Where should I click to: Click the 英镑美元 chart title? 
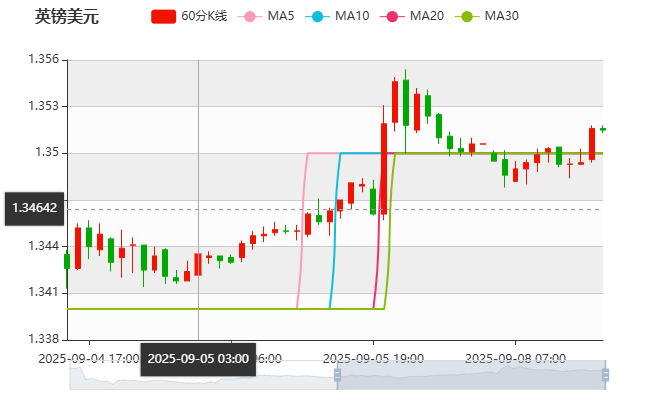[67, 17]
